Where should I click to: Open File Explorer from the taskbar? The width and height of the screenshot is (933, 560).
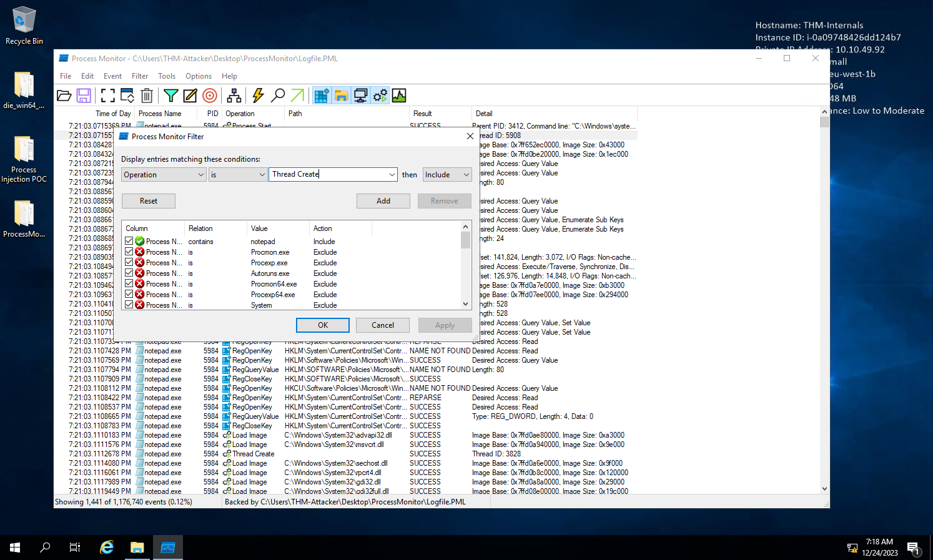click(137, 548)
